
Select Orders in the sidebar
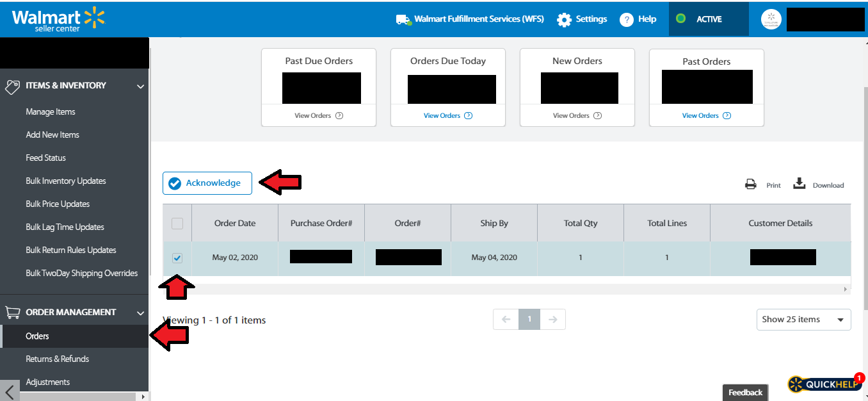coord(74,336)
